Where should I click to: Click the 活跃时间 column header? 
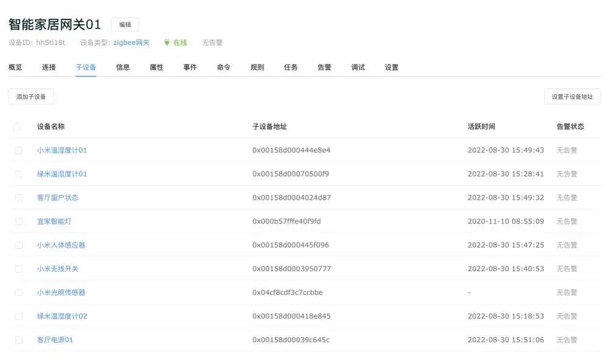[x=481, y=127]
